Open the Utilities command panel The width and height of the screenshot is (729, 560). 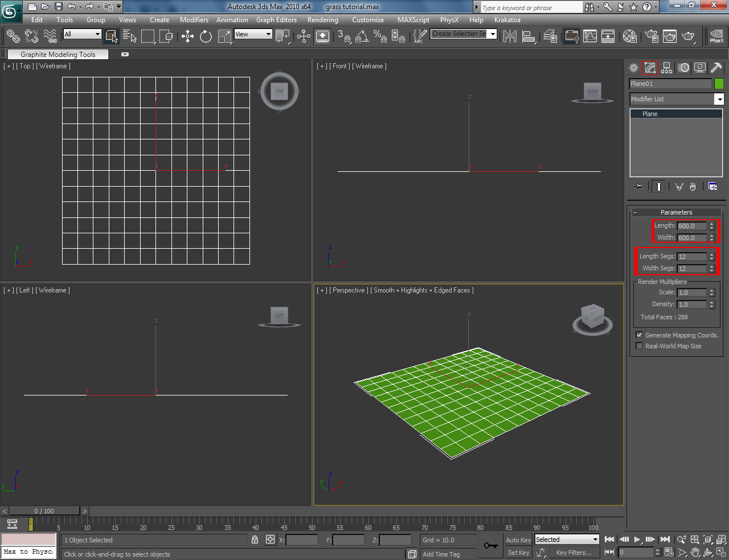pos(715,68)
